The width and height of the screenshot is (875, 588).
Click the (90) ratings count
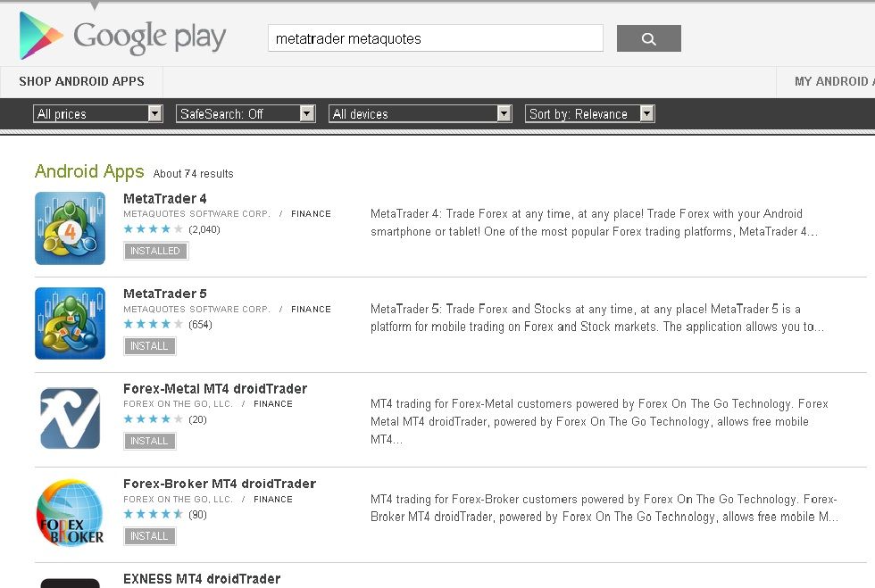pos(197,515)
